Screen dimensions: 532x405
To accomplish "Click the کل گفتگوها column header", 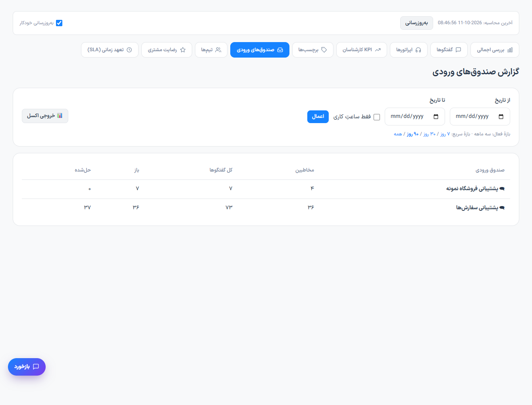I will click(x=221, y=170).
